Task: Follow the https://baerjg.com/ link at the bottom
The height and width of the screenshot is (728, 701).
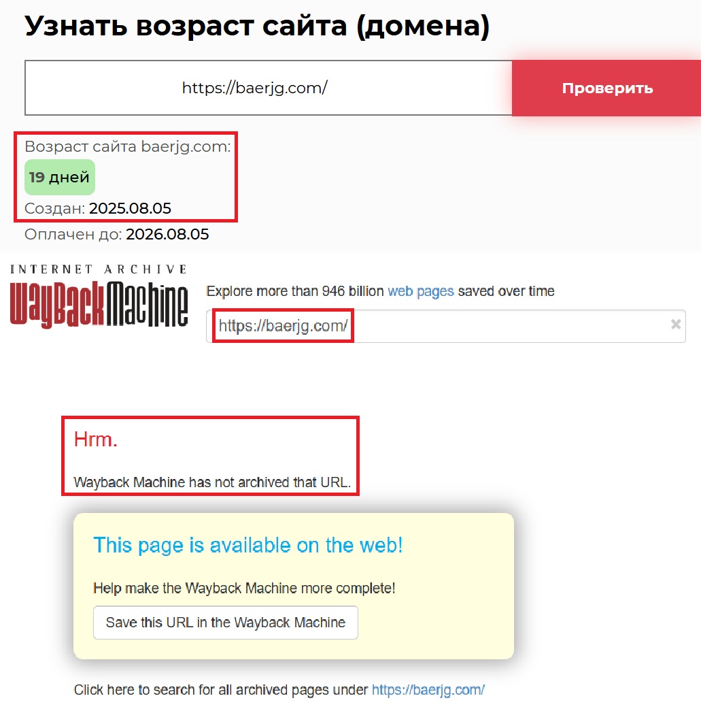Action: 428,689
